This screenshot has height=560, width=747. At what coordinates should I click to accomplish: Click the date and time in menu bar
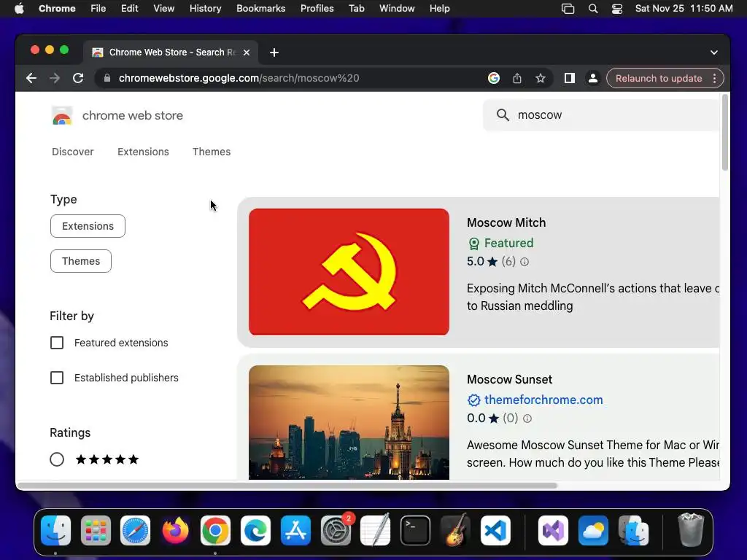pyautogui.click(x=684, y=9)
